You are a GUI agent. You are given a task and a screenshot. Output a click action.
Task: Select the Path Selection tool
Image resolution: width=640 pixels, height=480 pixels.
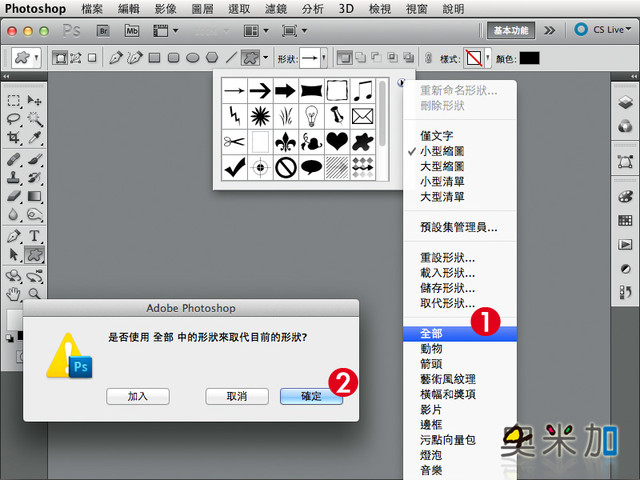point(13,255)
